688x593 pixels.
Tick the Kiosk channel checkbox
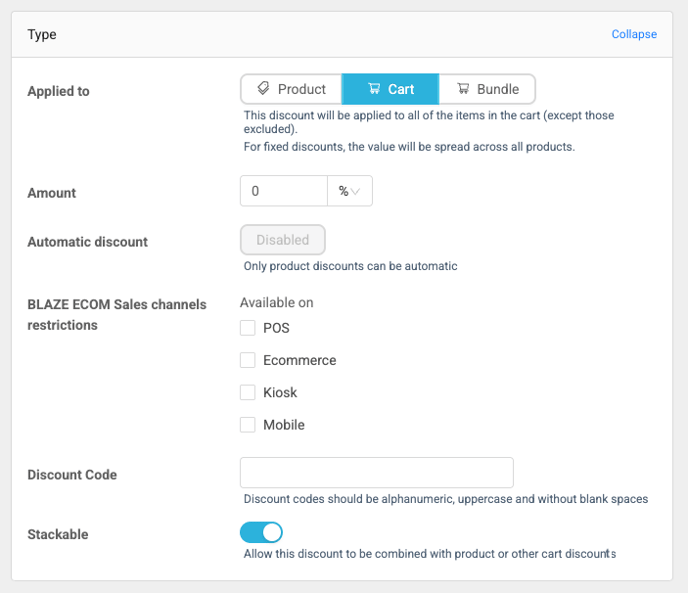point(248,393)
